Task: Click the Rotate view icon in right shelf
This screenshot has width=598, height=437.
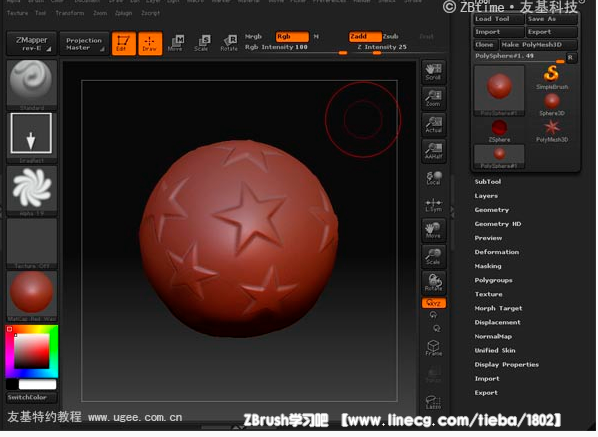Action: click(x=433, y=283)
